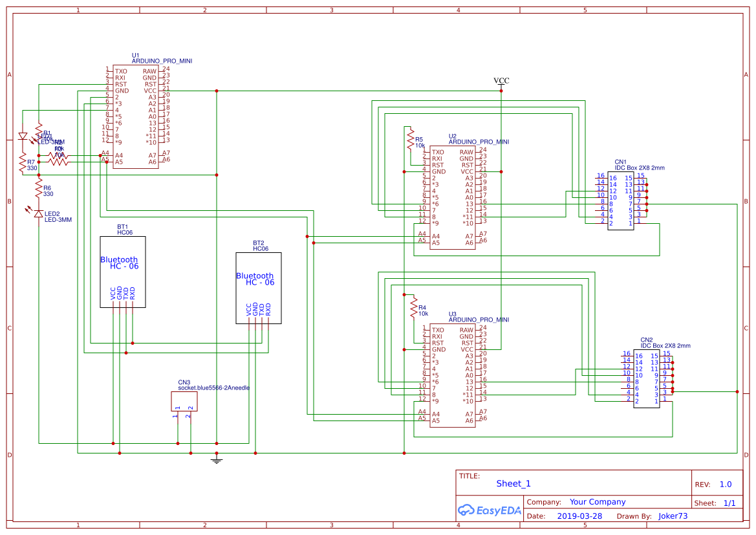Select the CN3 socket connector symbol
Image resolution: width=756 pixels, height=535 pixels.
pyautogui.click(x=184, y=401)
